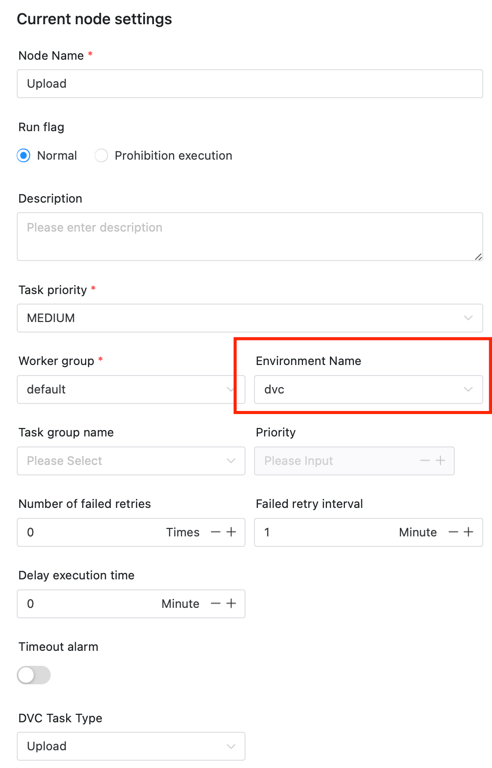Increase the number of failed retries with plus
This screenshot has width=492, height=768.
231,532
